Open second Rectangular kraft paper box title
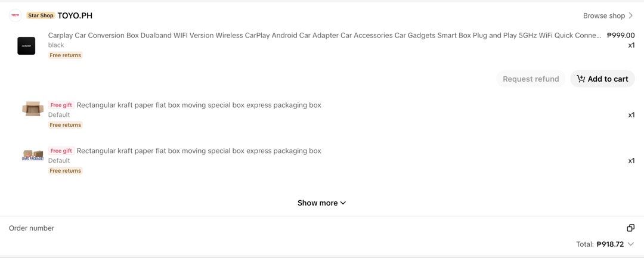This screenshot has width=644, height=258. (x=199, y=151)
